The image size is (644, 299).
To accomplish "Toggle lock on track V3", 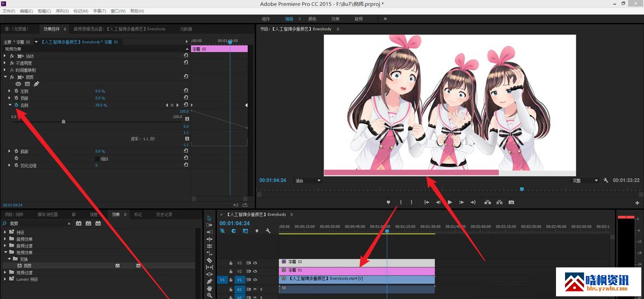I will [231, 263].
